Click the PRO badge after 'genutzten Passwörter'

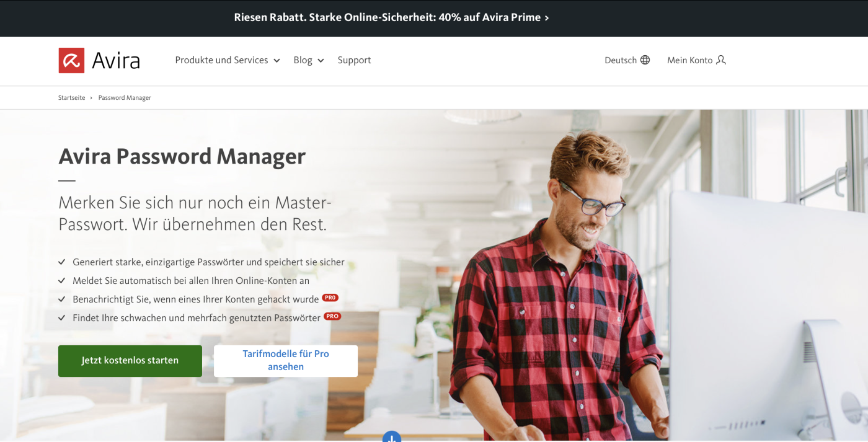(x=332, y=317)
